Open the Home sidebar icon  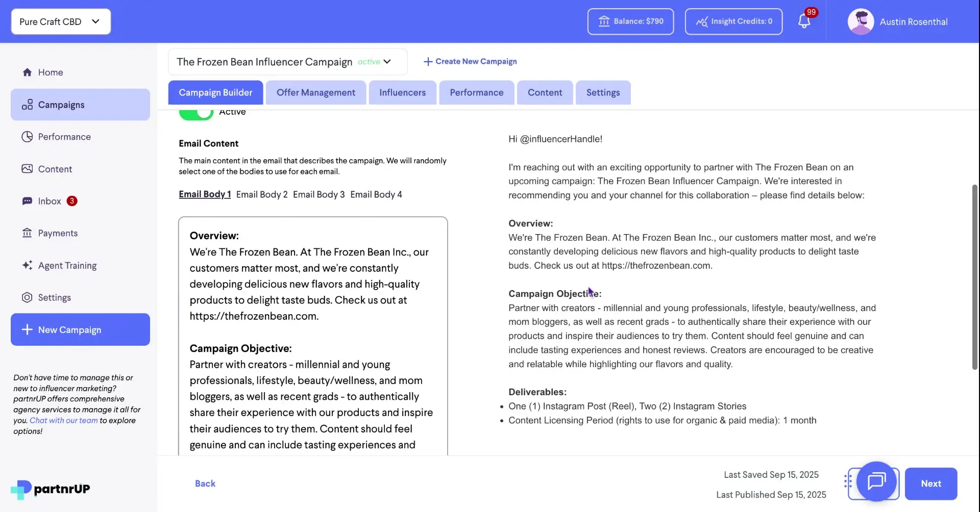(x=51, y=72)
